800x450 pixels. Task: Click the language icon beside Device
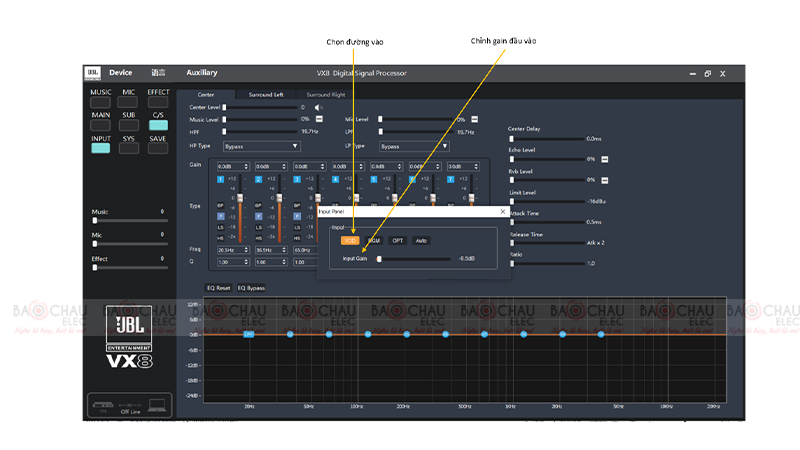(157, 73)
